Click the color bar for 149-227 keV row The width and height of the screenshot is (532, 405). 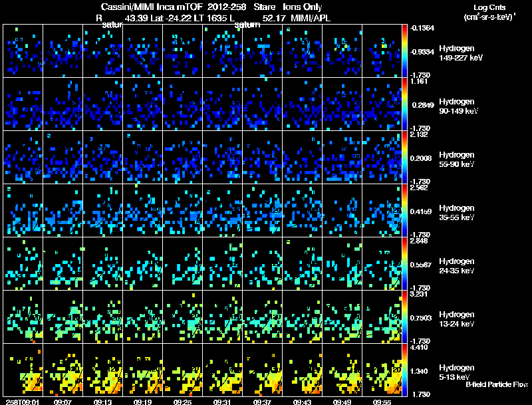pos(404,51)
